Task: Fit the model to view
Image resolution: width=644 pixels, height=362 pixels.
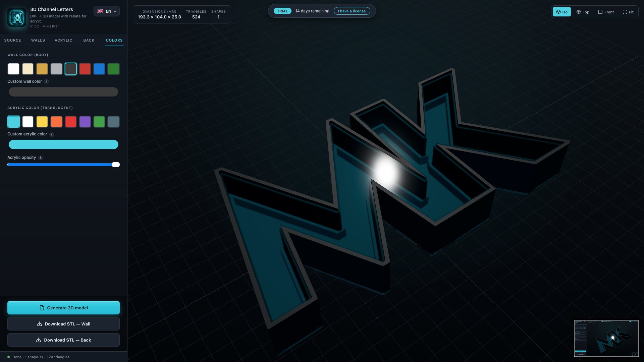Action: pyautogui.click(x=628, y=12)
